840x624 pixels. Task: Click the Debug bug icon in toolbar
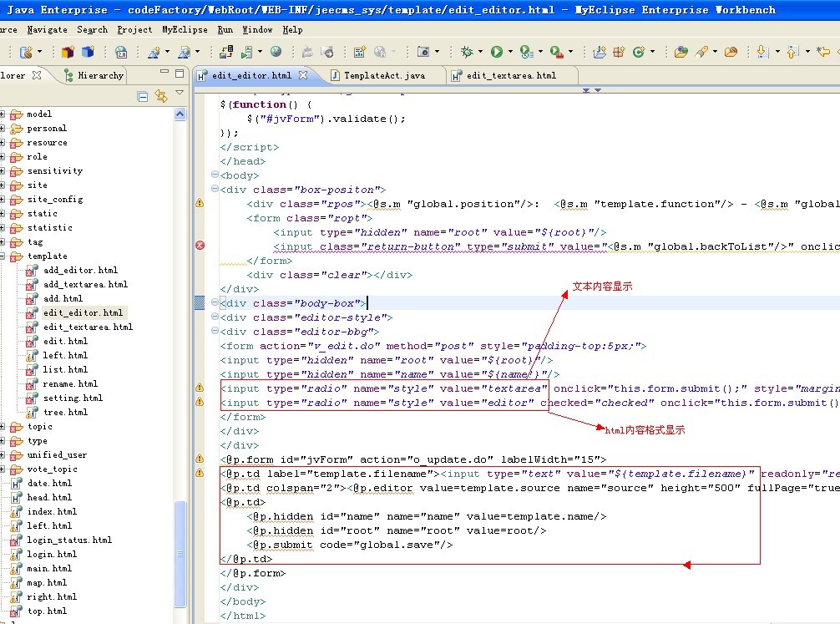466,52
